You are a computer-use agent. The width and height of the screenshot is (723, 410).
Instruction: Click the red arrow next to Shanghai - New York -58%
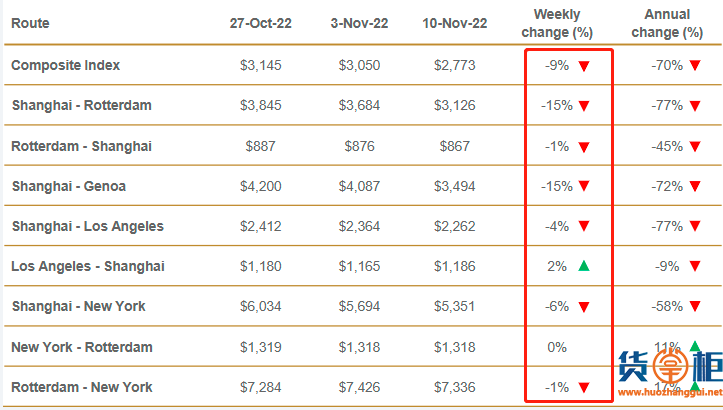(695, 306)
